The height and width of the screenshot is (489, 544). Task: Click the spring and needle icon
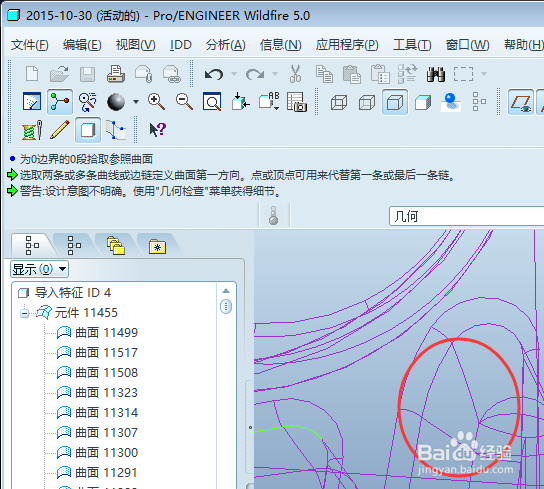click(32, 130)
